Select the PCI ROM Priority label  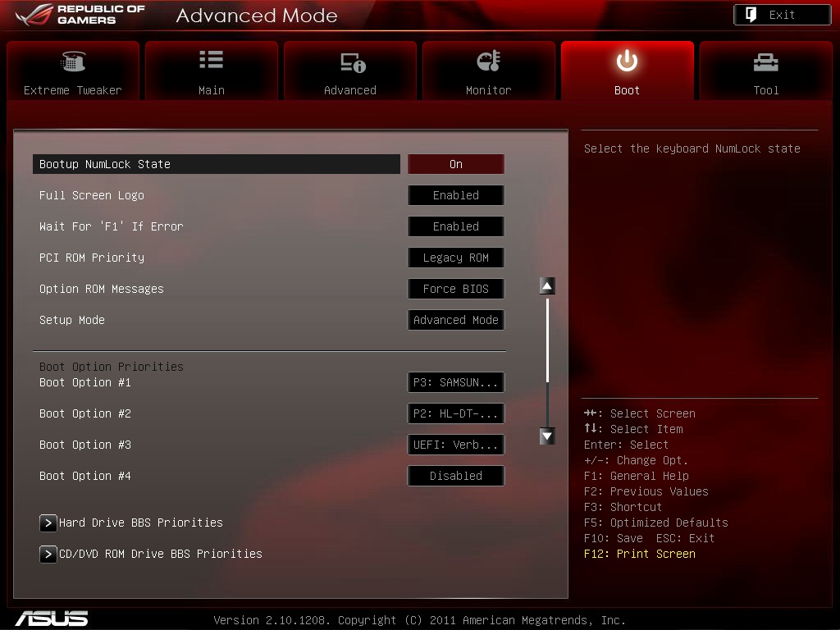92,258
